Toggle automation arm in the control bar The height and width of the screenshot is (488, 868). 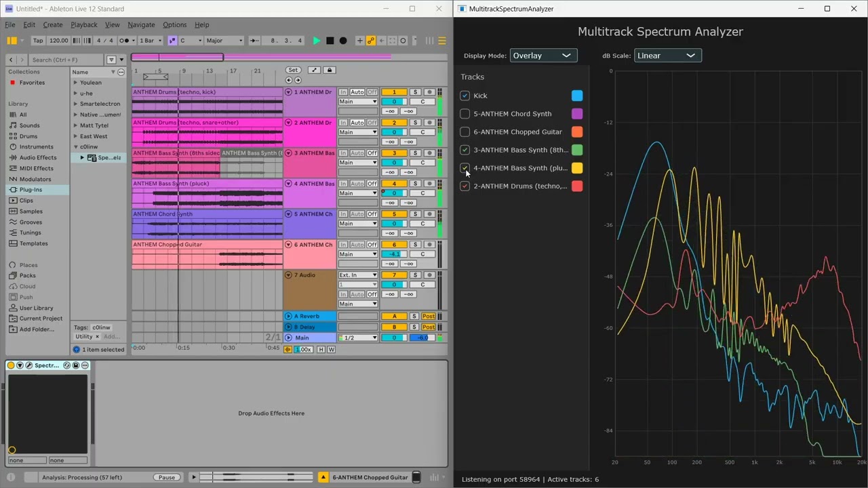(371, 41)
